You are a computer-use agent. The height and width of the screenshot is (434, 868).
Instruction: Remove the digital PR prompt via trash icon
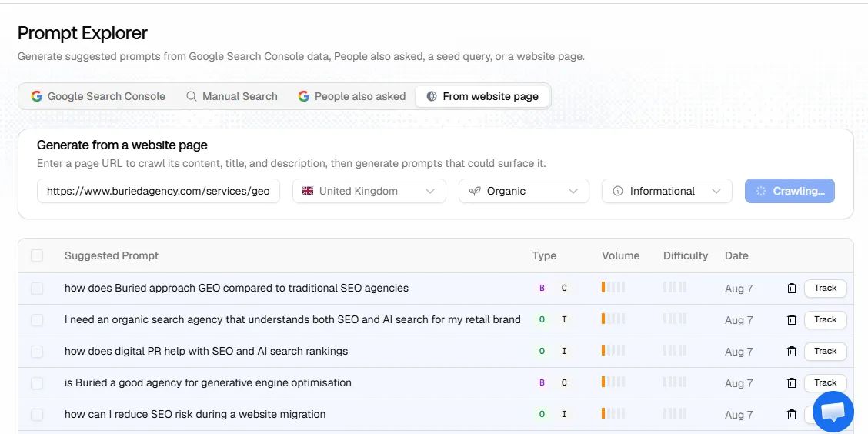(x=792, y=352)
